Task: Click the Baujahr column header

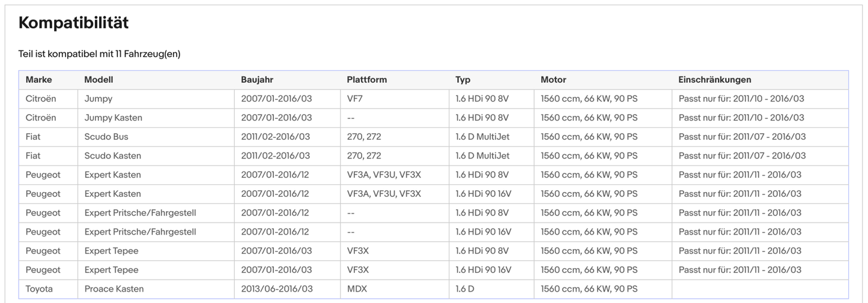Action: pos(257,80)
